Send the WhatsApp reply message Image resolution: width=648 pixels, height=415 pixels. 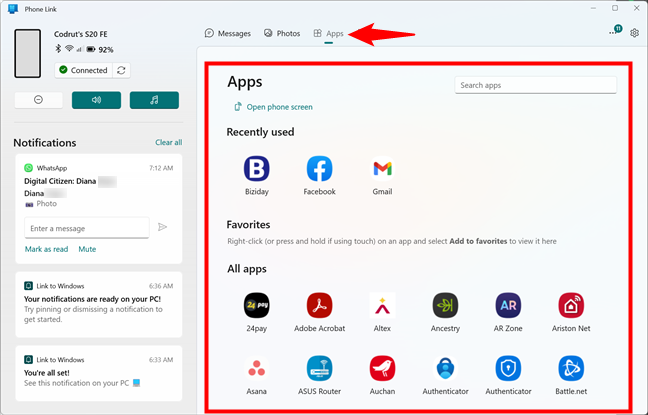point(162,227)
